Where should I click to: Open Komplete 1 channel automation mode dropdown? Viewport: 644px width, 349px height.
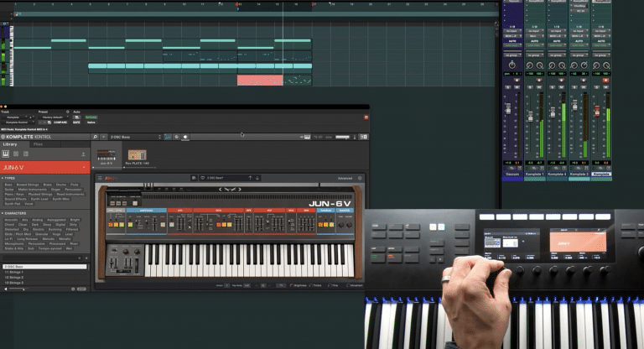point(534,44)
